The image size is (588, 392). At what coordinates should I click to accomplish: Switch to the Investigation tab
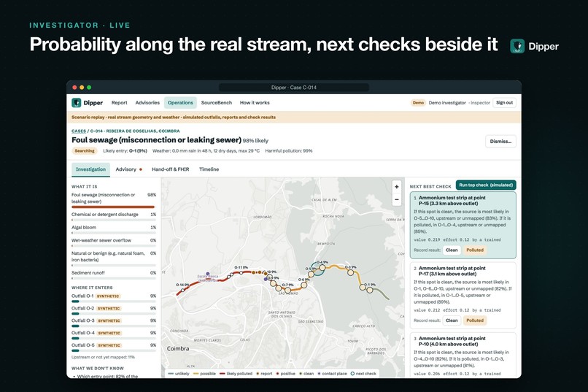pos(90,169)
